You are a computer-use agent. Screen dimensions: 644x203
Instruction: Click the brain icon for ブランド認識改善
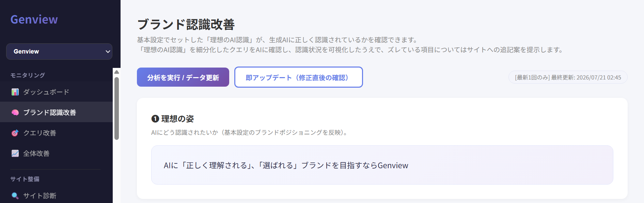[15, 113]
